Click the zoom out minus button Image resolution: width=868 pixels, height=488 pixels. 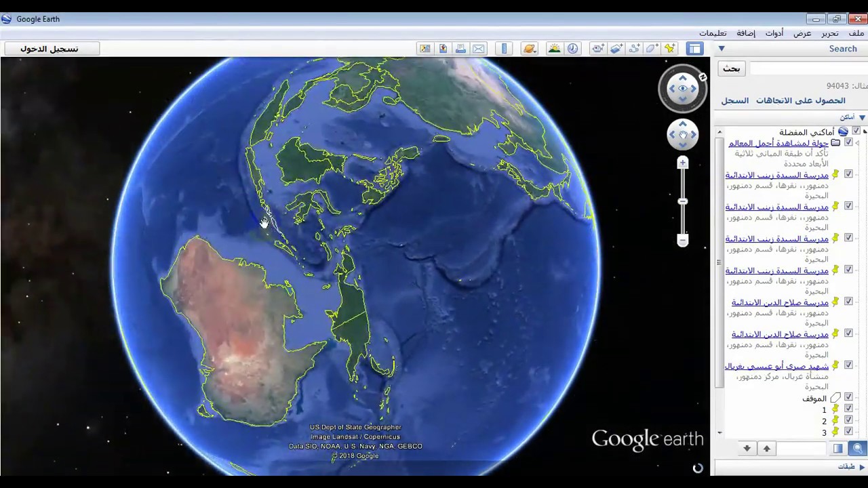click(683, 240)
